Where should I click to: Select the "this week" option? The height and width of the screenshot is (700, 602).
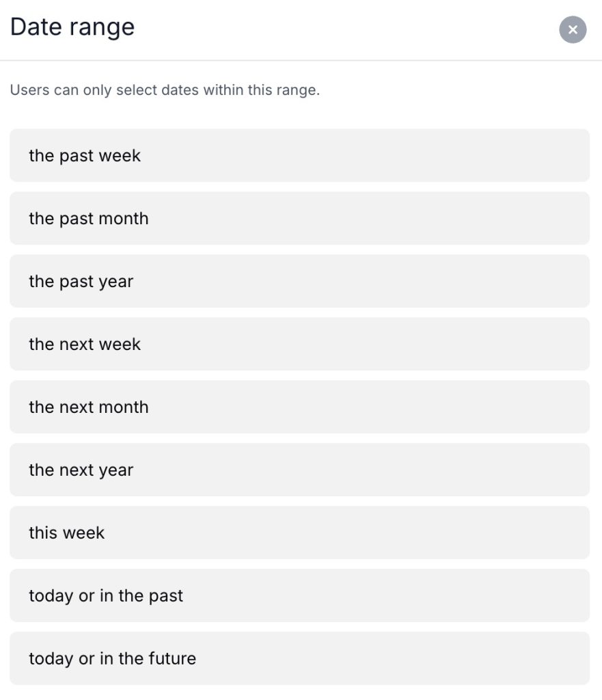(x=299, y=533)
